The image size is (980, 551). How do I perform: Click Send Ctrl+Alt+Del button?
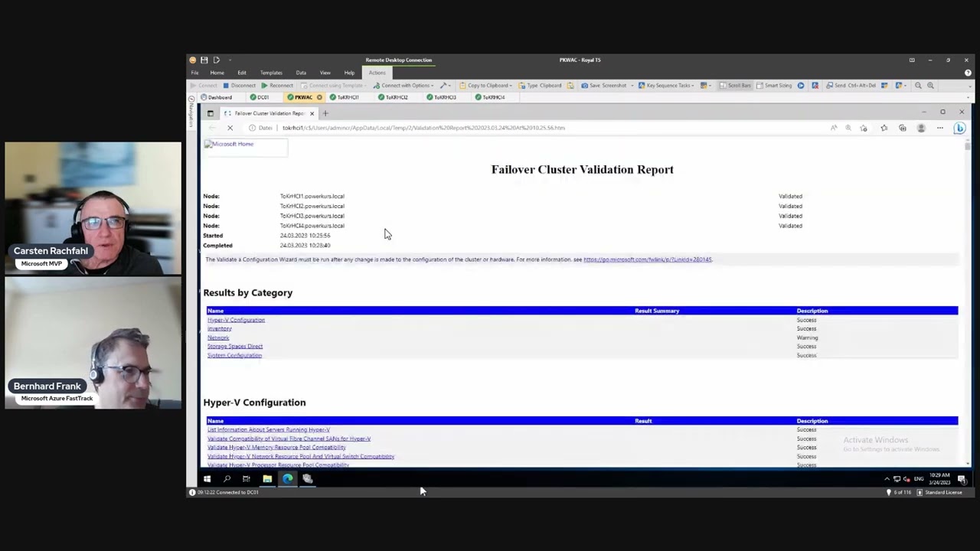[851, 86]
